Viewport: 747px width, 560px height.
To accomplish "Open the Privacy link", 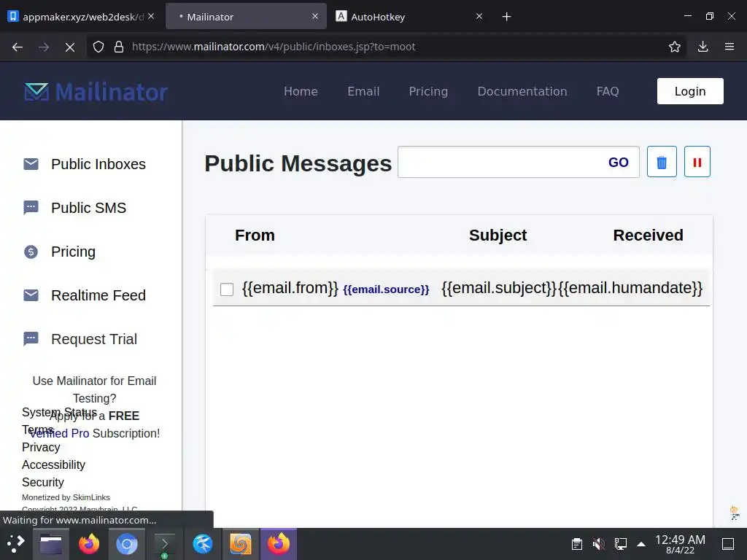I will tap(41, 447).
